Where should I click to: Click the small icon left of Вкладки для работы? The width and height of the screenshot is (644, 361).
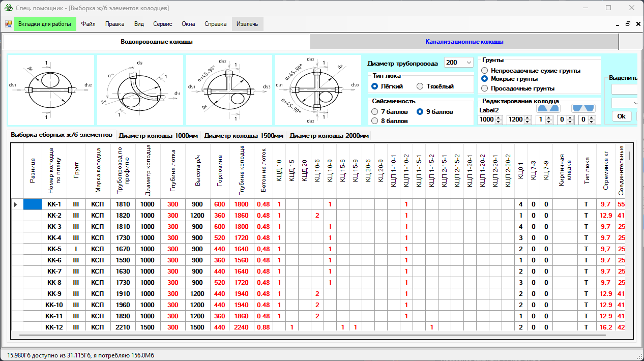[8, 24]
